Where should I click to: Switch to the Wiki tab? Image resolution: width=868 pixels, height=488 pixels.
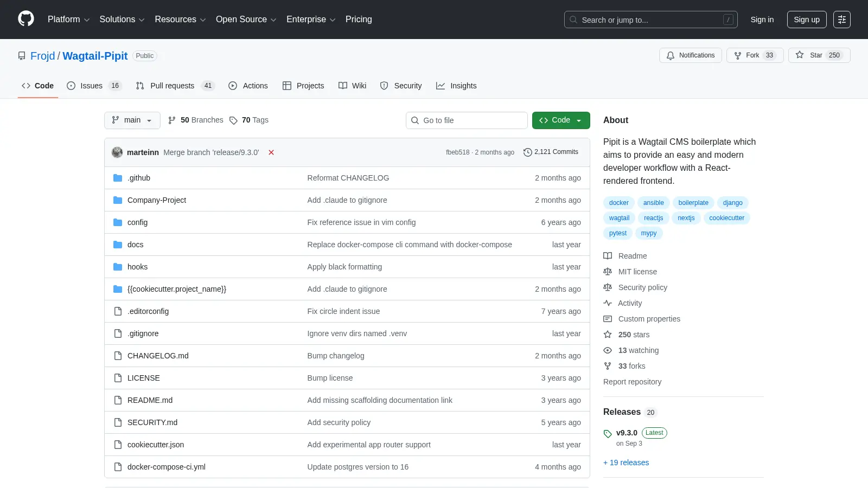click(x=353, y=86)
